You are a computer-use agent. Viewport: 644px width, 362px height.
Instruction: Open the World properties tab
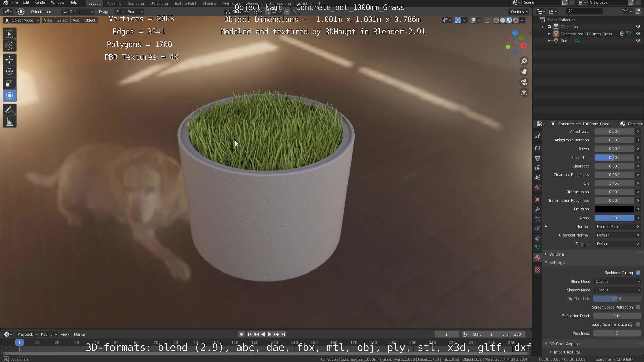pyautogui.click(x=538, y=187)
